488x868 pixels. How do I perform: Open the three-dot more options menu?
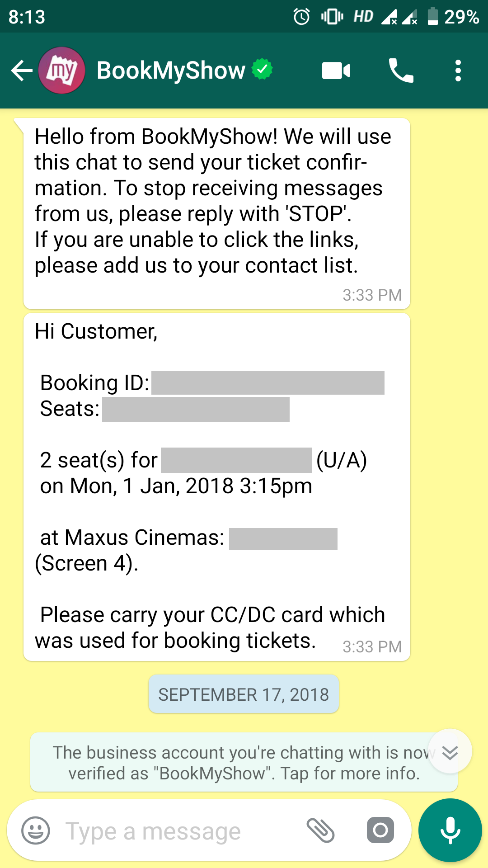458,71
